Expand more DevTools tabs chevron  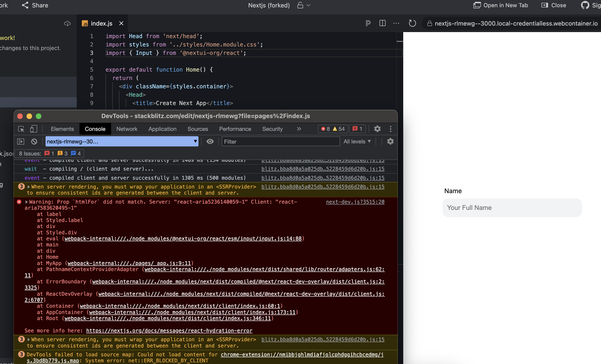pyautogui.click(x=299, y=129)
